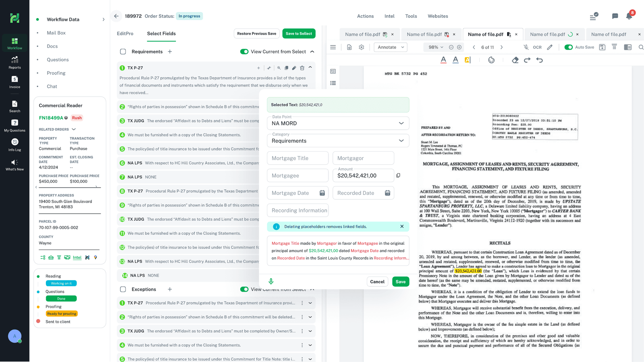Open the Info Log sidebar item

(14, 145)
